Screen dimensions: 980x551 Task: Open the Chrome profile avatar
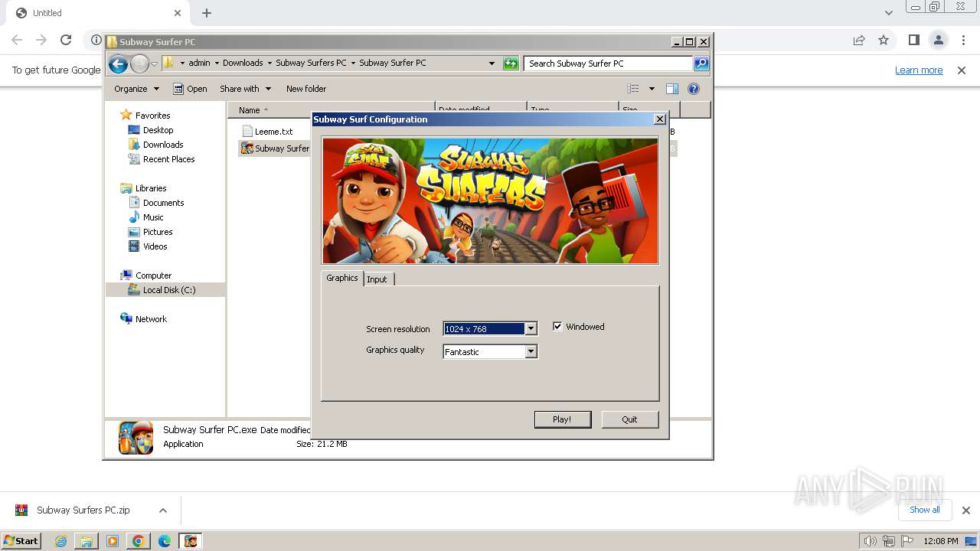point(938,40)
